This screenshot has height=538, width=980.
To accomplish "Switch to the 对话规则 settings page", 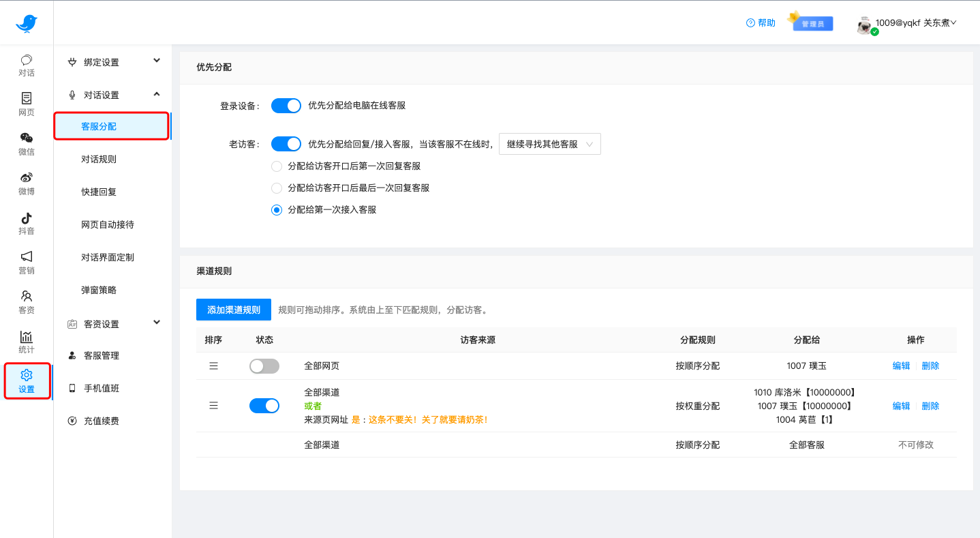I will [99, 159].
